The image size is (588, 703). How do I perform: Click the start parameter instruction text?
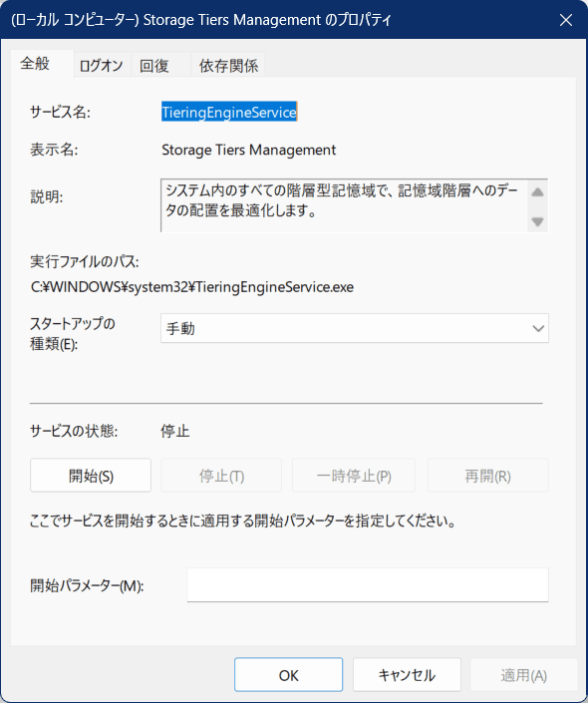tap(243, 522)
